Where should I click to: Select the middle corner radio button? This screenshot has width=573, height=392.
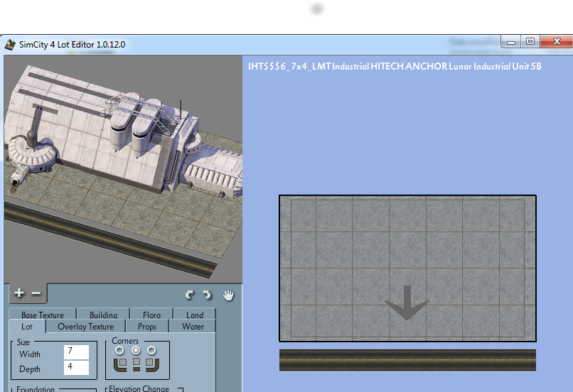pos(136,351)
